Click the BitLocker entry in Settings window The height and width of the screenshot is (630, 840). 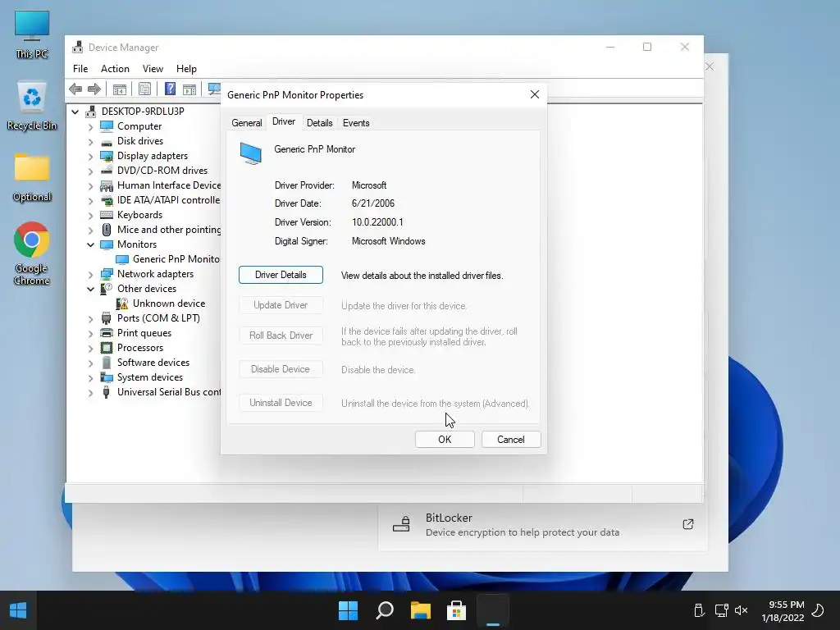[x=542, y=524]
